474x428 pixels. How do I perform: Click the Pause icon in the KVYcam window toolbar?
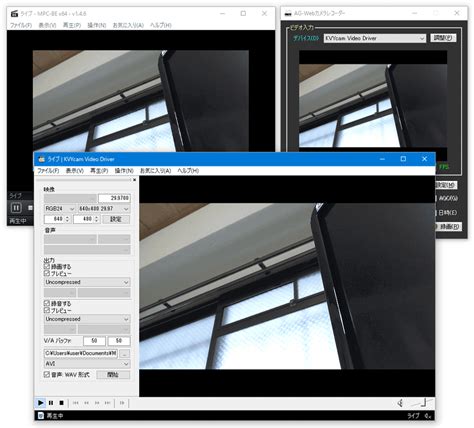coord(51,403)
